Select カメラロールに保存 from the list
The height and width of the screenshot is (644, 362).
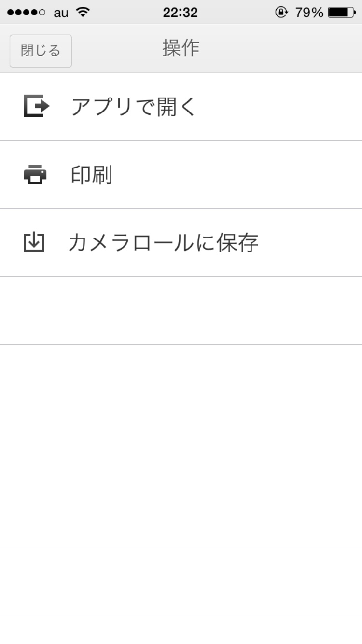163,242
